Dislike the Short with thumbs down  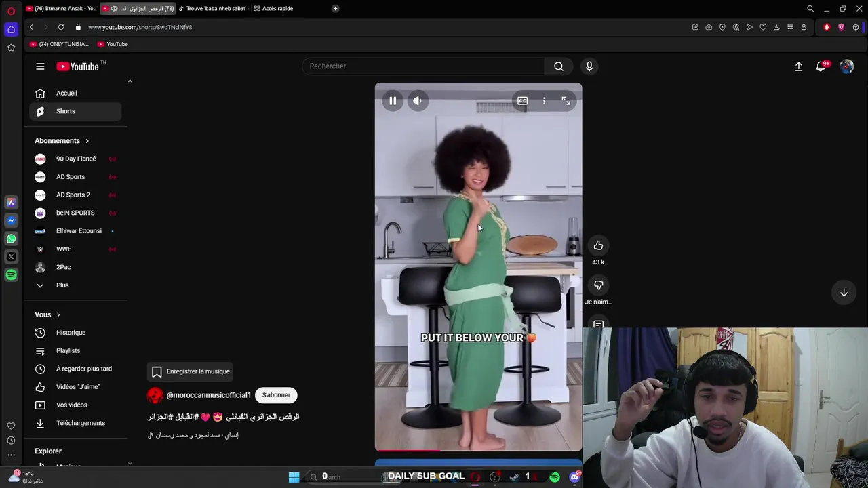tap(598, 285)
